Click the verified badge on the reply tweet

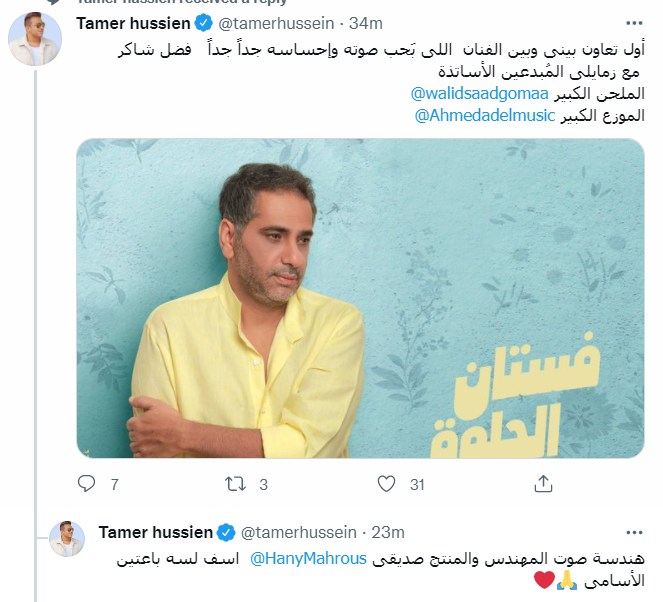(226, 532)
